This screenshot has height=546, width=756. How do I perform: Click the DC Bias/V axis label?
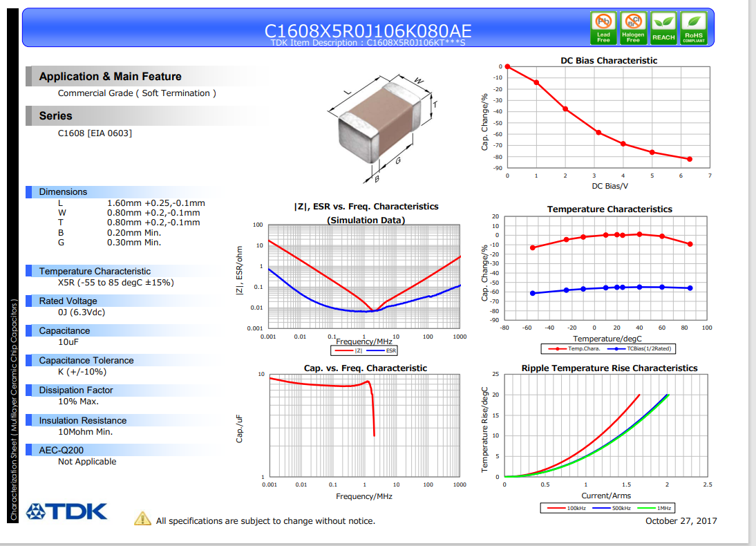610,186
